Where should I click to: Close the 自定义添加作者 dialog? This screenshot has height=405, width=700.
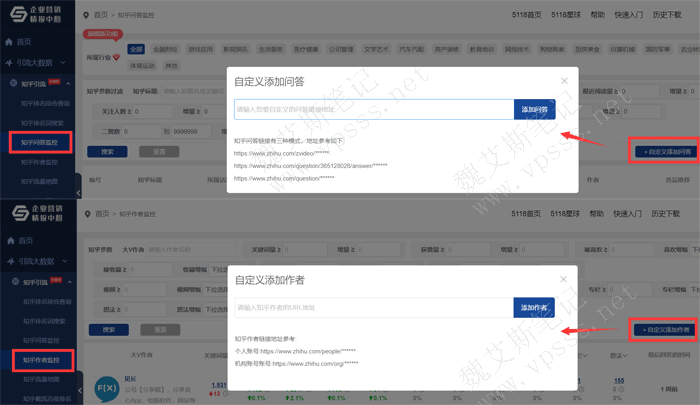click(564, 279)
